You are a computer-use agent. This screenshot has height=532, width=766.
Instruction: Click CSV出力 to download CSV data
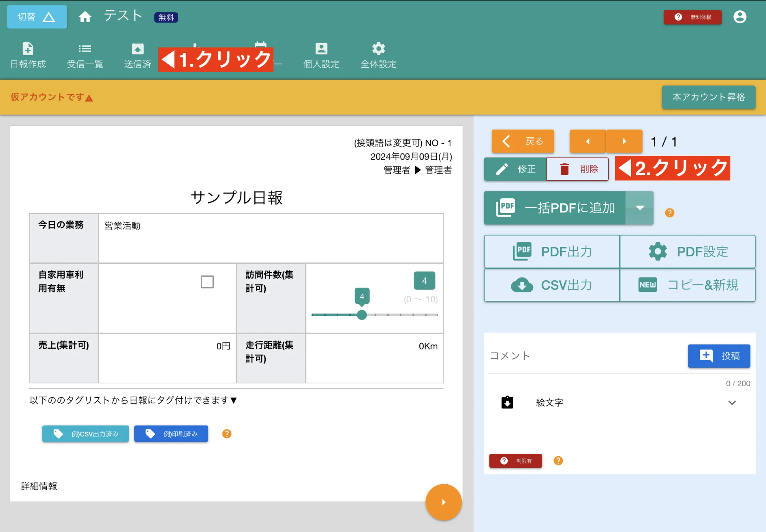551,285
